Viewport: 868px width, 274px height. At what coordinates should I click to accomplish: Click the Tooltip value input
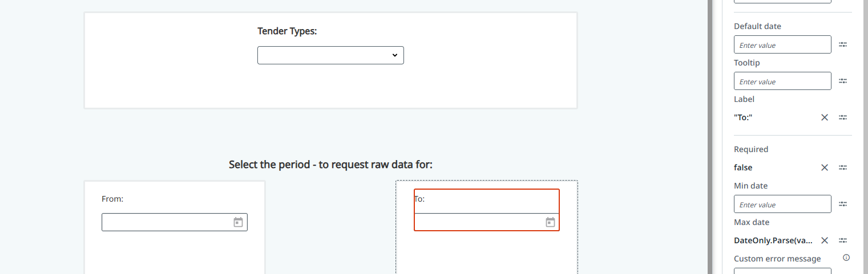coord(782,81)
